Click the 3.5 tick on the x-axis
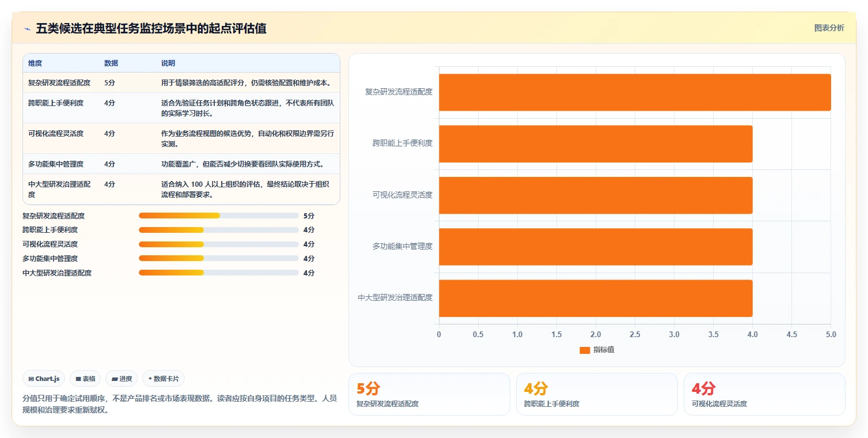The width and height of the screenshot is (868, 438). [713, 334]
